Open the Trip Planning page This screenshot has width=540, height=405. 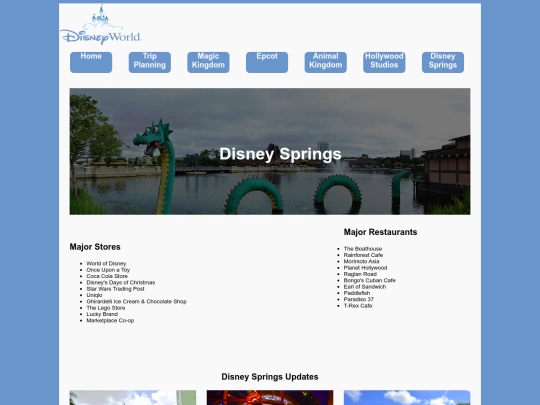click(x=149, y=62)
